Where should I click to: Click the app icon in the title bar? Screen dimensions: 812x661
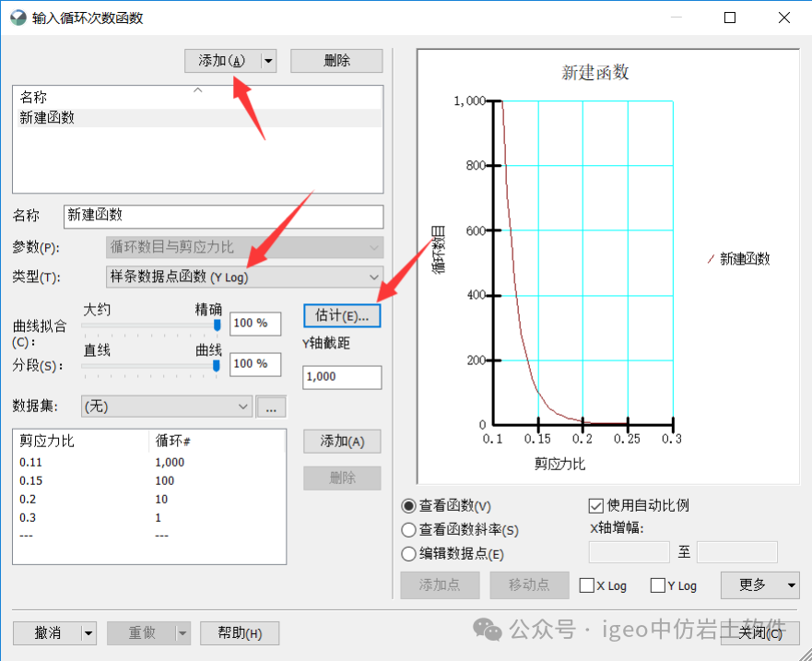click(18, 17)
